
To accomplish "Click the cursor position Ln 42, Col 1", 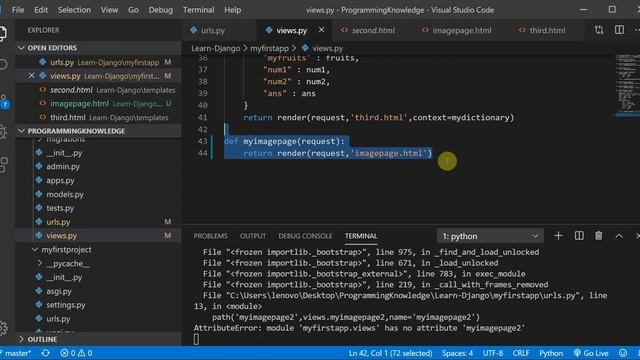I will click(390, 353).
